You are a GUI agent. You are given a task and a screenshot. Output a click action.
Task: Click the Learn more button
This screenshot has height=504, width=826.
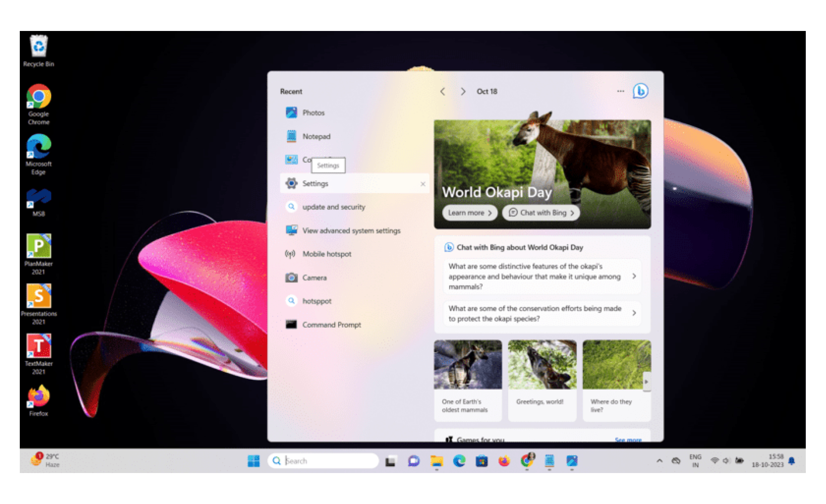[469, 212]
